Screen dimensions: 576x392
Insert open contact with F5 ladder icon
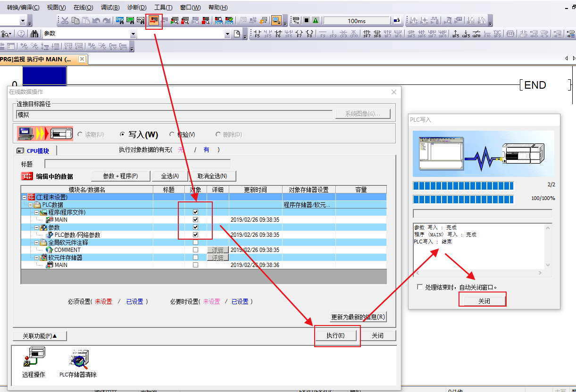pyautogui.click(x=257, y=34)
